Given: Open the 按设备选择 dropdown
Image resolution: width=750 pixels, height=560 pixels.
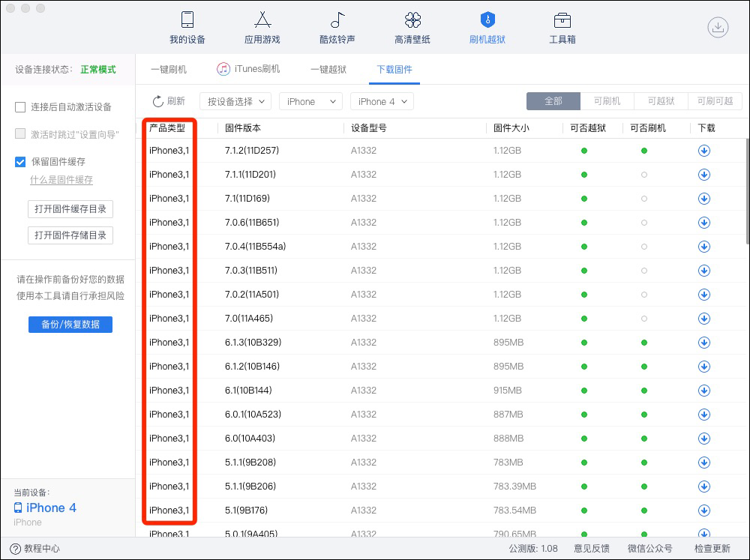Looking at the screenshot, I should pos(235,101).
